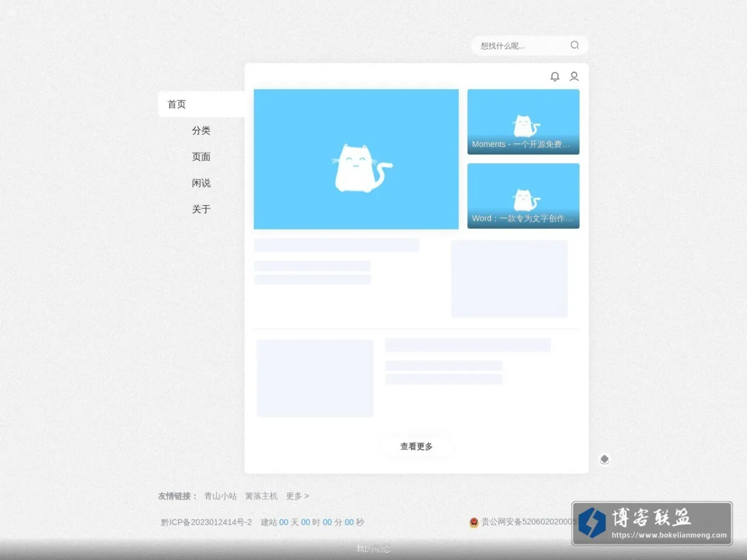The width and height of the screenshot is (747, 560).
Task: Open the user account icon
Action: point(574,77)
